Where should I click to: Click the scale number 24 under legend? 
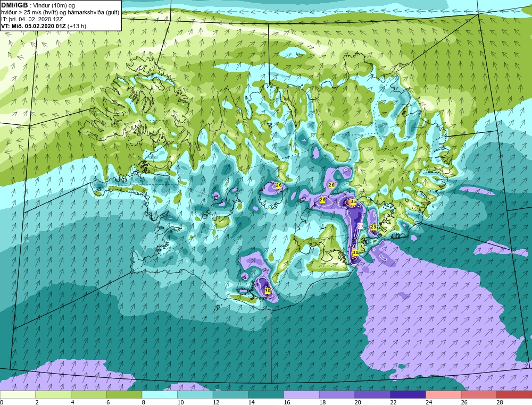pos(428,402)
